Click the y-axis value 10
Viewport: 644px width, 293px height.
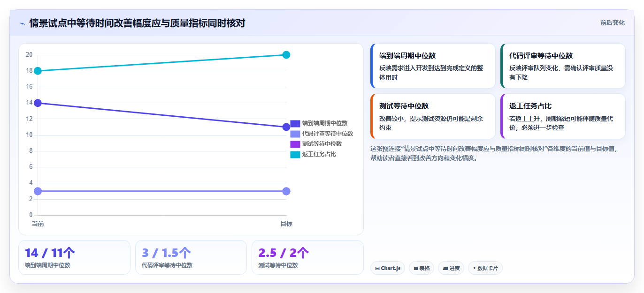[29, 135]
